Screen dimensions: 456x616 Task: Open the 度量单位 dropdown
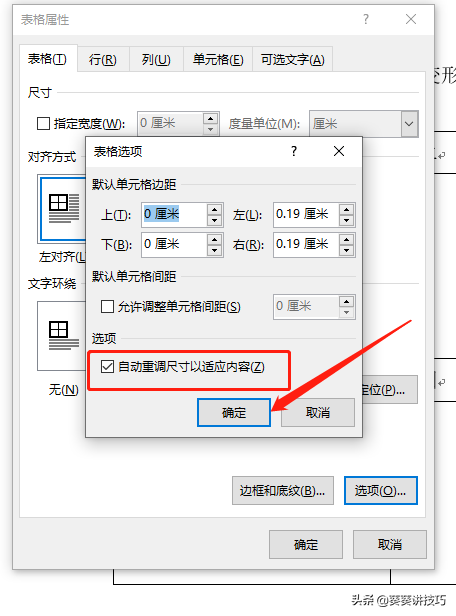click(409, 124)
